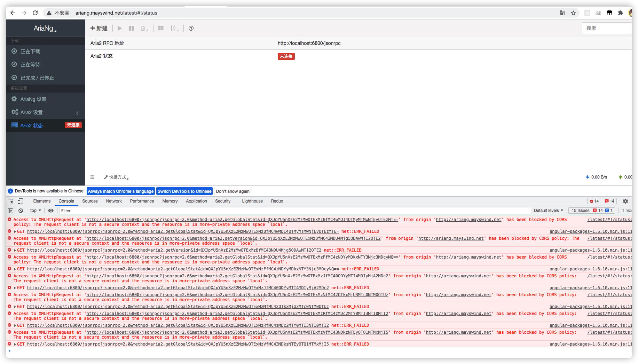638x364 pixels.
Task: Open the delete trash icon menu
Action: click(144, 28)
